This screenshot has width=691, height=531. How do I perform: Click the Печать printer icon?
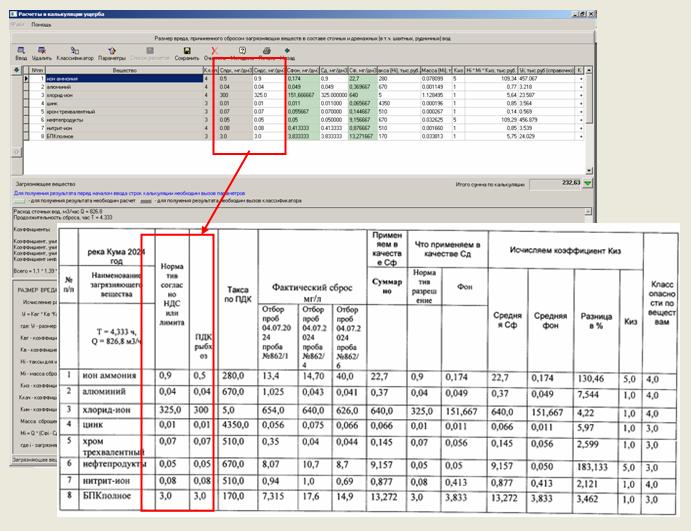pos(266,52)
